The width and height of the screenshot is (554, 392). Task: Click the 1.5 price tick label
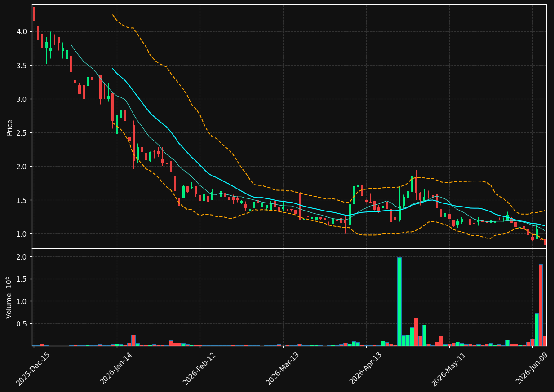[x=22, y=200]
